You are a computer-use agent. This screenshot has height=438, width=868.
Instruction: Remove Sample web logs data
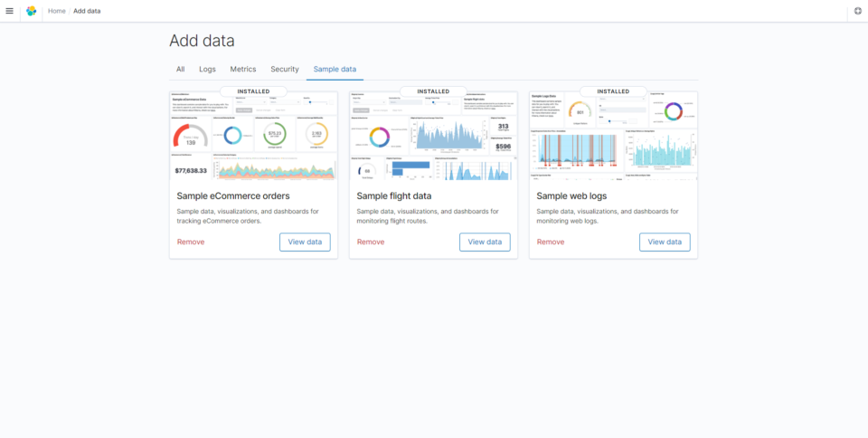(551, 242)
